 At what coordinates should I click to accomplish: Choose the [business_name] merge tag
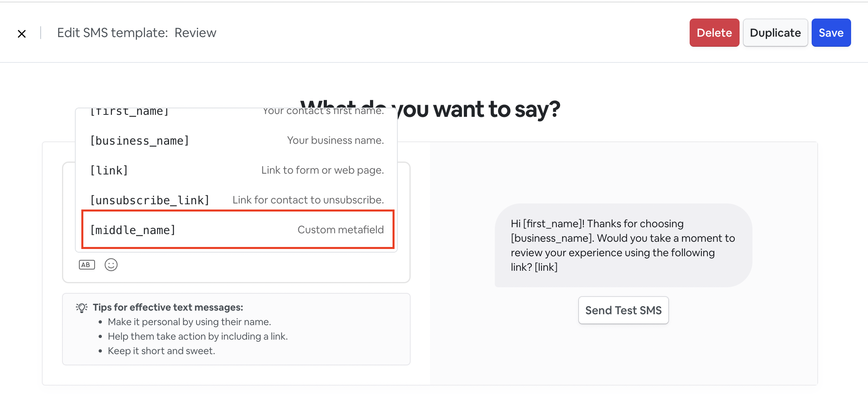tap(236, 141)
